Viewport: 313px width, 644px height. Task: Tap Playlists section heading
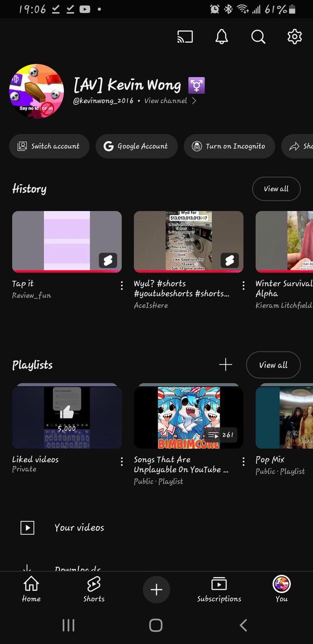click(32, 365)
